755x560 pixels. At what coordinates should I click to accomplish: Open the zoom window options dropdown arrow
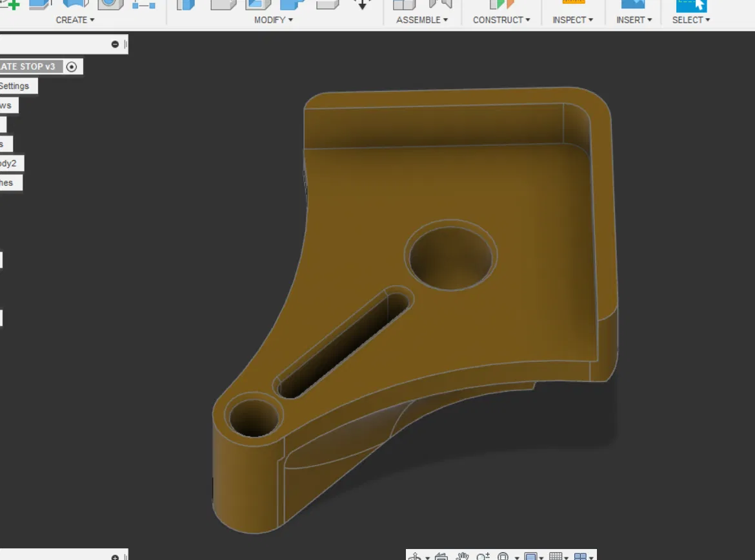click(517, 557)
